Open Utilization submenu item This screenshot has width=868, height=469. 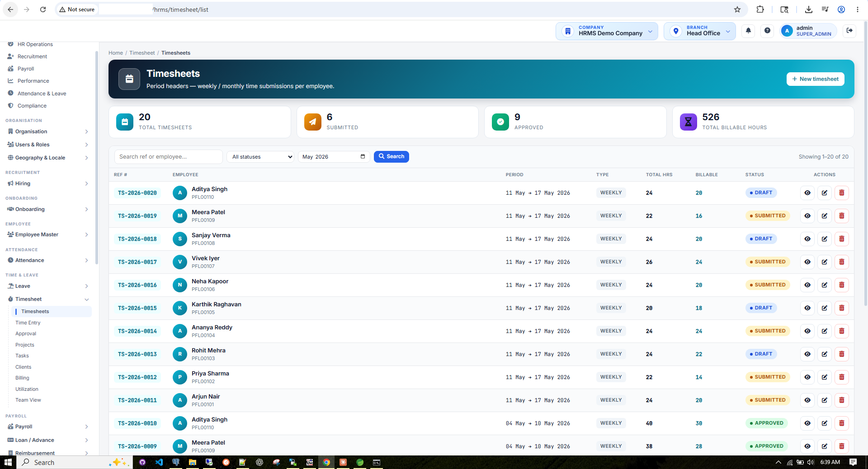[27, 389]
